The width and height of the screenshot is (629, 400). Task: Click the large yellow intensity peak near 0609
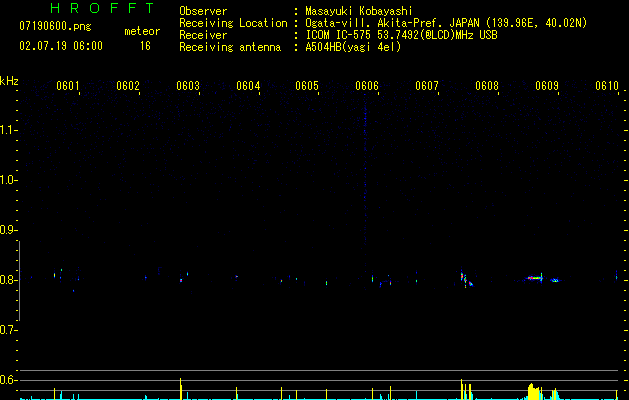point(534,392)
